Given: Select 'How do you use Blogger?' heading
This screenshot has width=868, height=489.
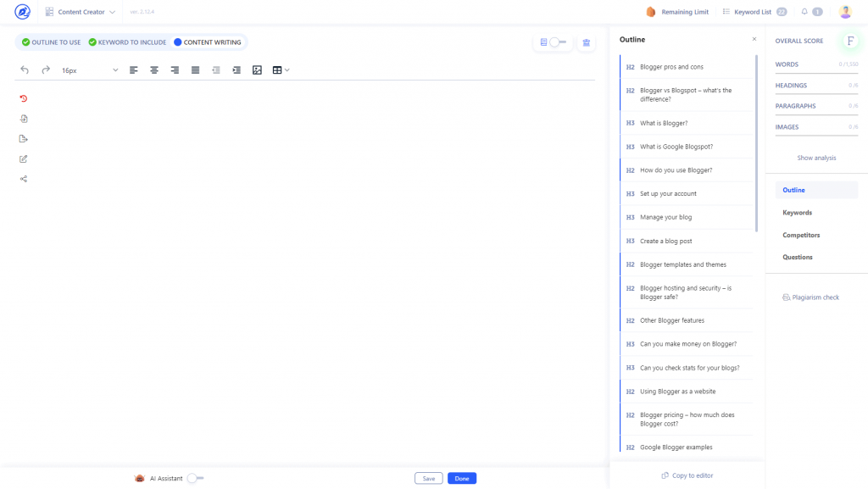Looking at the screenshot, I should (687, 170).
